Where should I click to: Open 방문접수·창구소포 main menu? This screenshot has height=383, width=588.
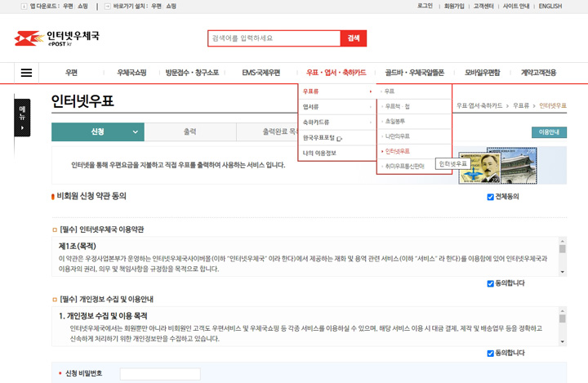click(192, 73)
